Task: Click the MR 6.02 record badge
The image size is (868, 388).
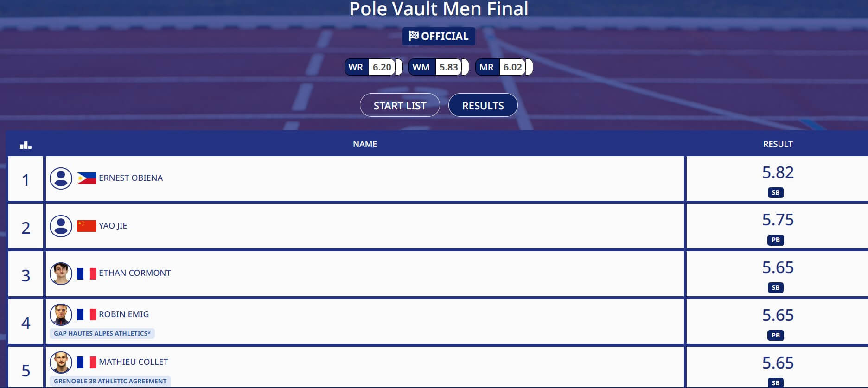Action: click(504, 67)
